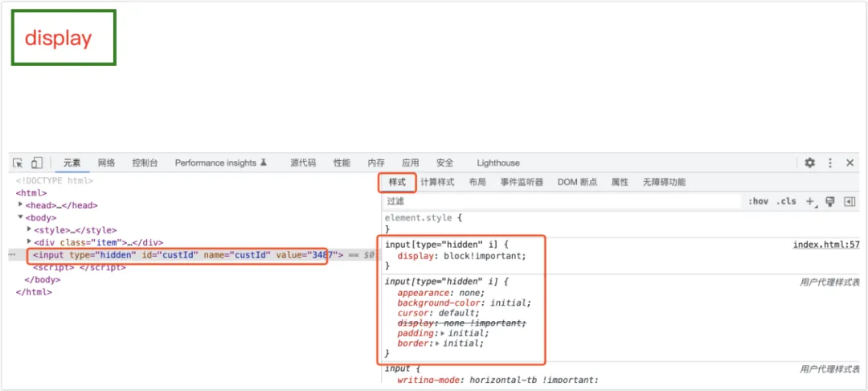The height and width of the screenshot is (391, 868).
Task: Toggle :hov element state panel
Action: coord(758,202)
